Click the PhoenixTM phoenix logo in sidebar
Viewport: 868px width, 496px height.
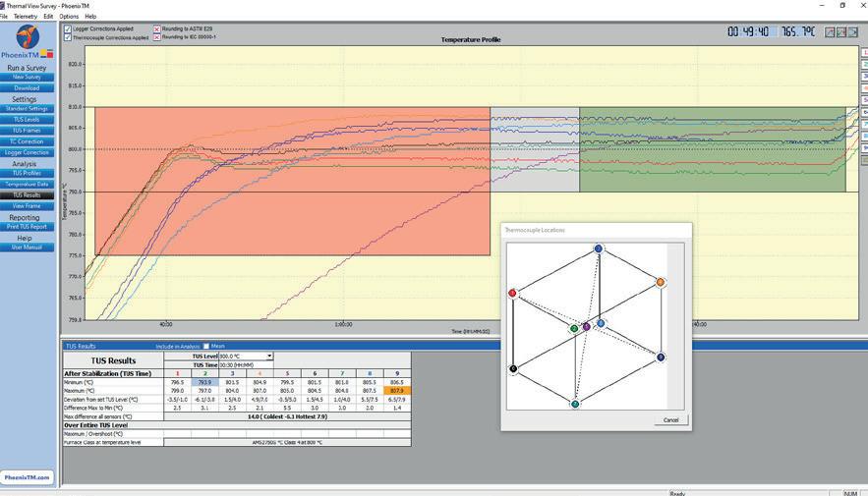tap(28, 37)
